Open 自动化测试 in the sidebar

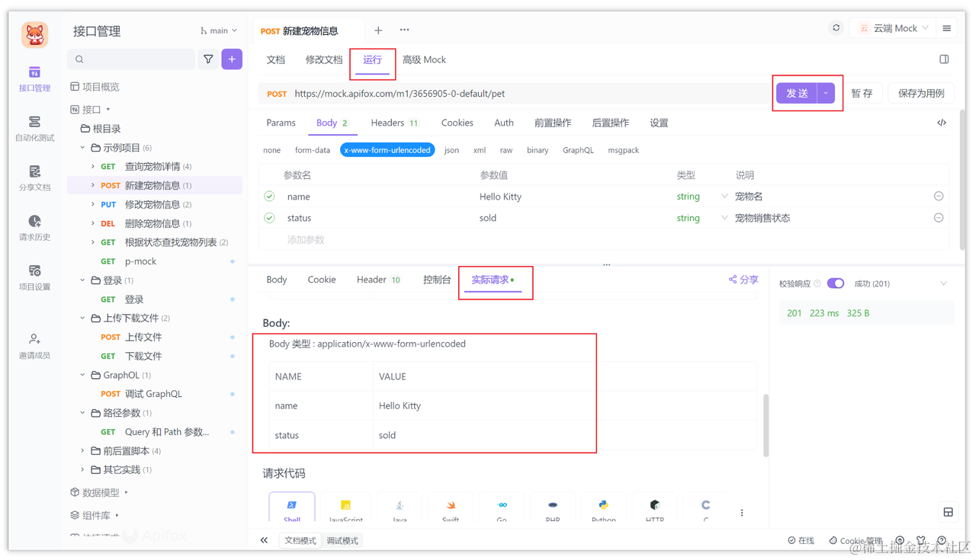[34, 129]
